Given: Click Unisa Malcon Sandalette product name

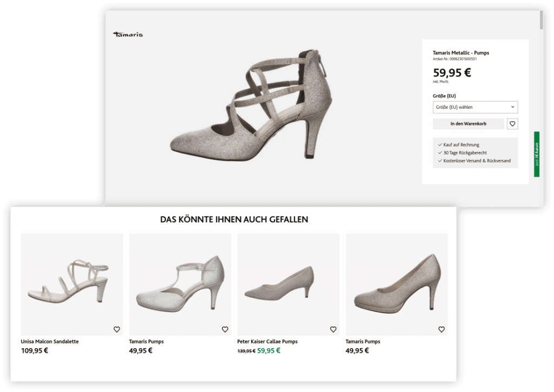Looking at the screenshot, I should [x=50, y=342].
